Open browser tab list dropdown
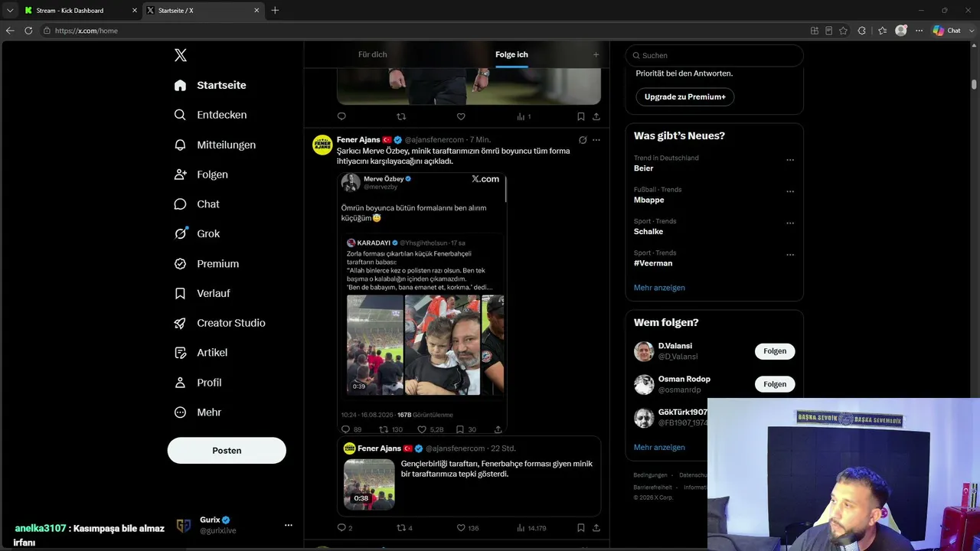The image size is (980, 551). tap(10, 10)
